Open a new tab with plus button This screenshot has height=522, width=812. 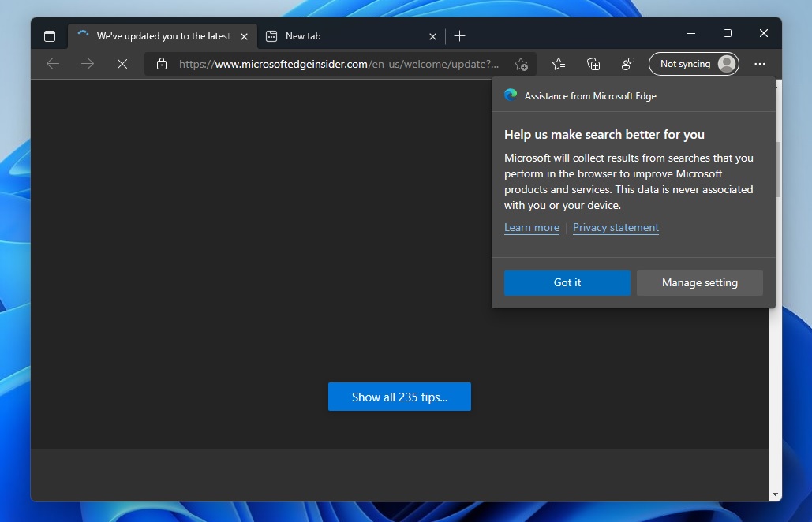[459, 36]
